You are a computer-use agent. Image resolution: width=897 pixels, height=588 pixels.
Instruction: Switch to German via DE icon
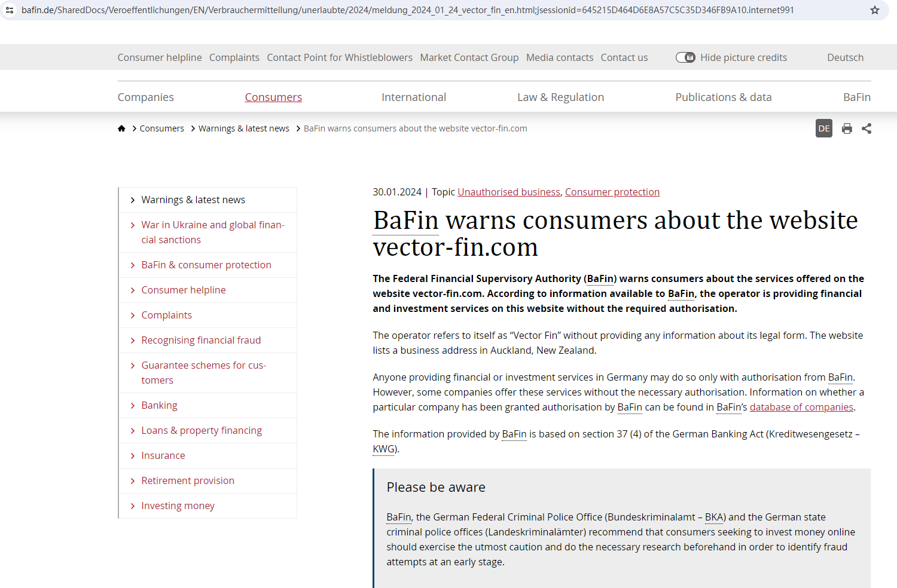click(823, 128)
